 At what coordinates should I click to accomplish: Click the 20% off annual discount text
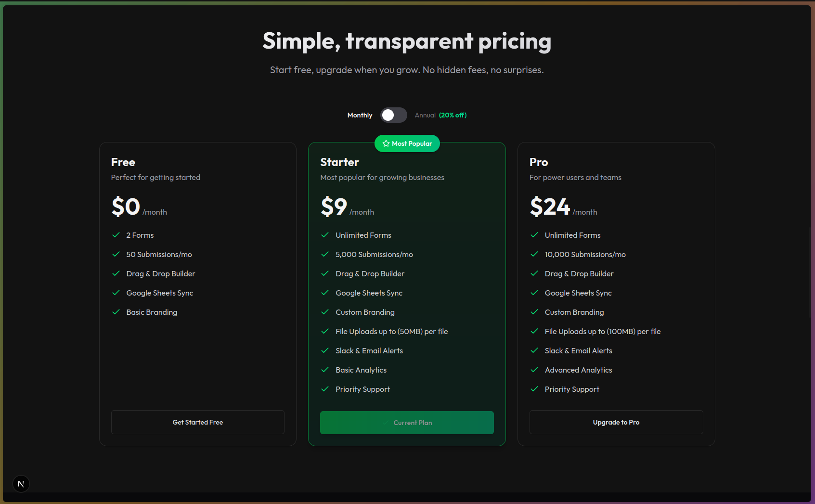pos(453,115)
